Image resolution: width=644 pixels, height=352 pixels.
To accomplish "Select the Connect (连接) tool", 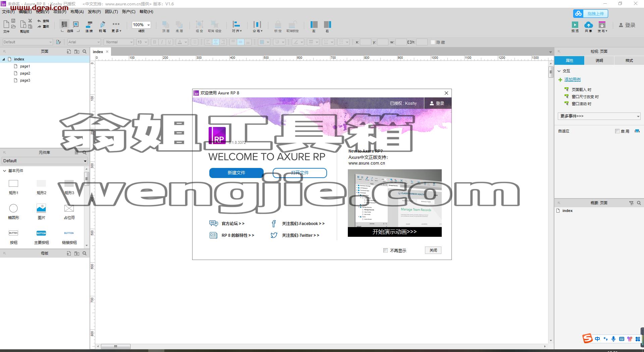I will (89, 27).
